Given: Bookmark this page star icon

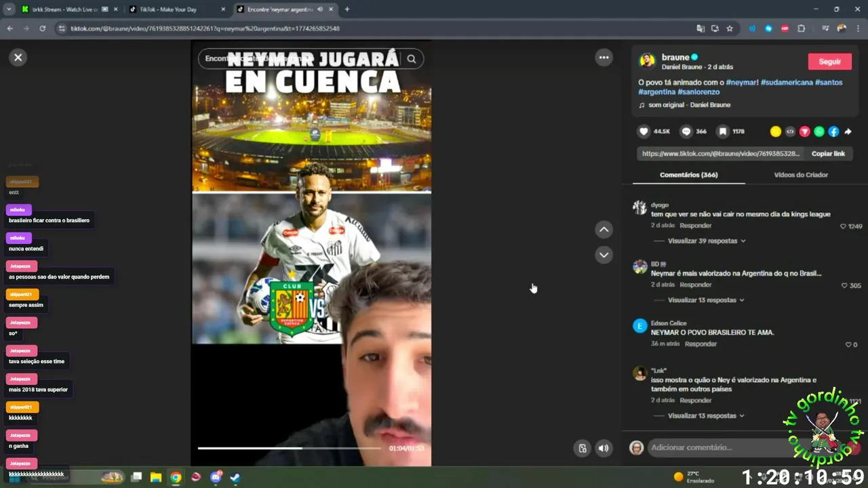Looking at the screenshot, I should click(730, 28).
